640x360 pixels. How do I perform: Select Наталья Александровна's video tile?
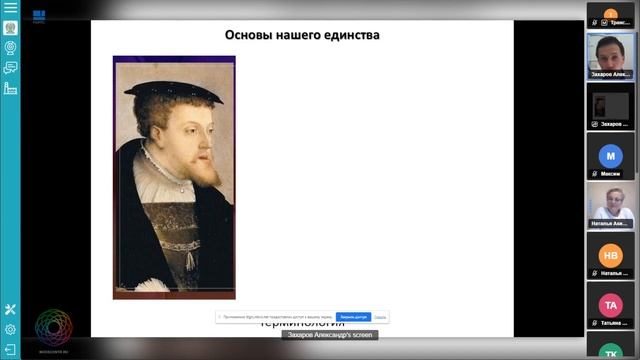pos(611,206)
